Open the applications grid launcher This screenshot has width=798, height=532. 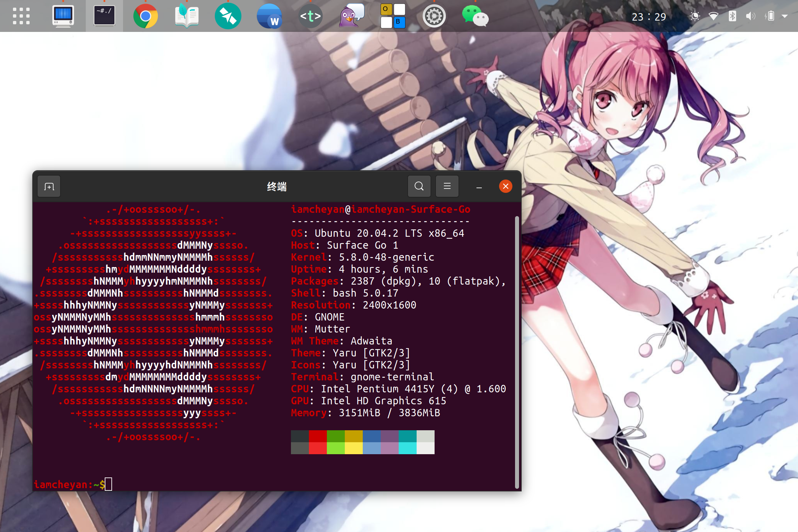21,16
